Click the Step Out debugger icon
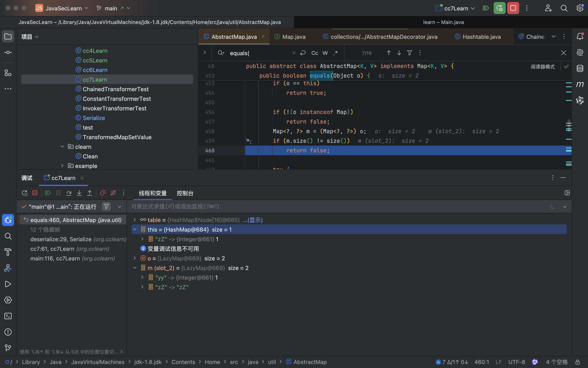This screenshot has height=368, width=588. pyautogui.click(x=90, y=193)
